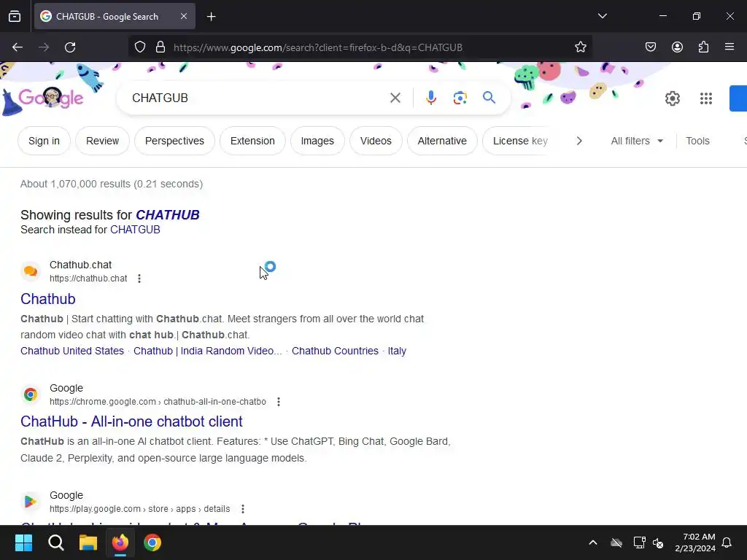Image resolution: width=747 pixels, height=560 pixels.
Task: Clear the search box text
Action: click(x=395, y=98)
